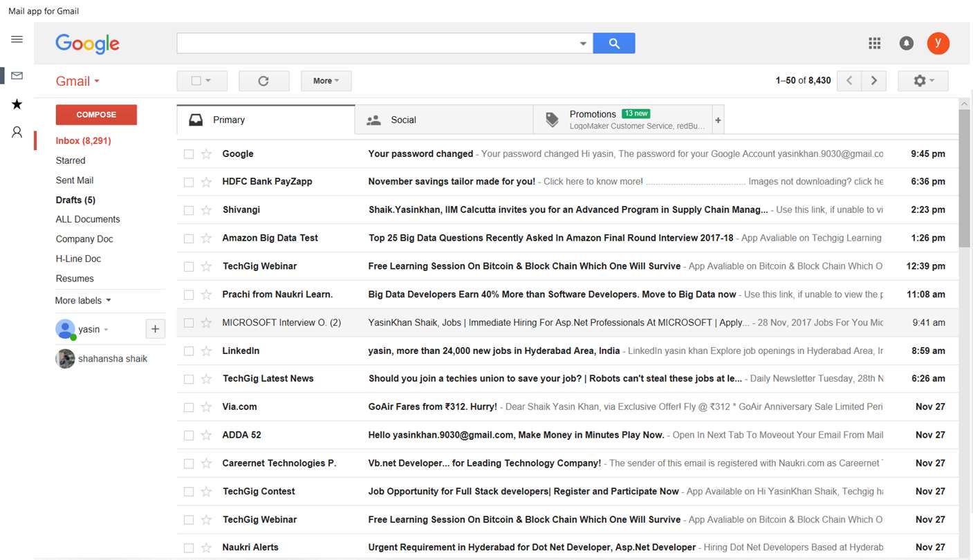Open the Amazon Big Data Test email
973x560 pixels.
point(568,239)
